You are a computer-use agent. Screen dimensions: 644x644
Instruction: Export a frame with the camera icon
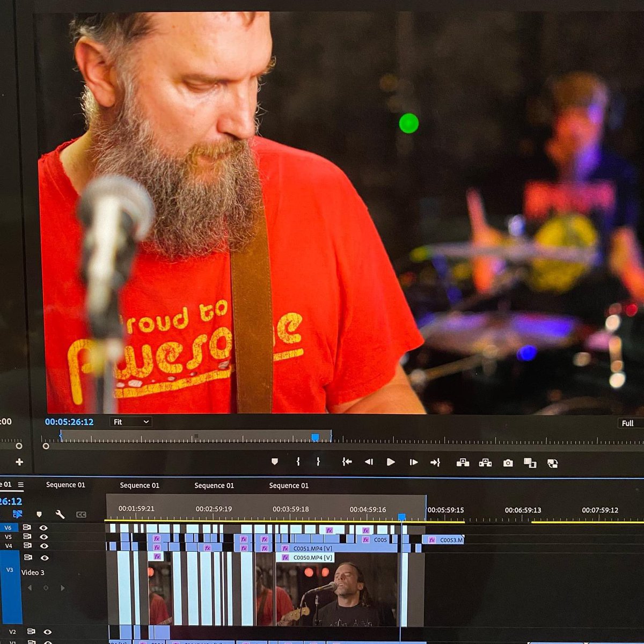[x=508, y=463]
